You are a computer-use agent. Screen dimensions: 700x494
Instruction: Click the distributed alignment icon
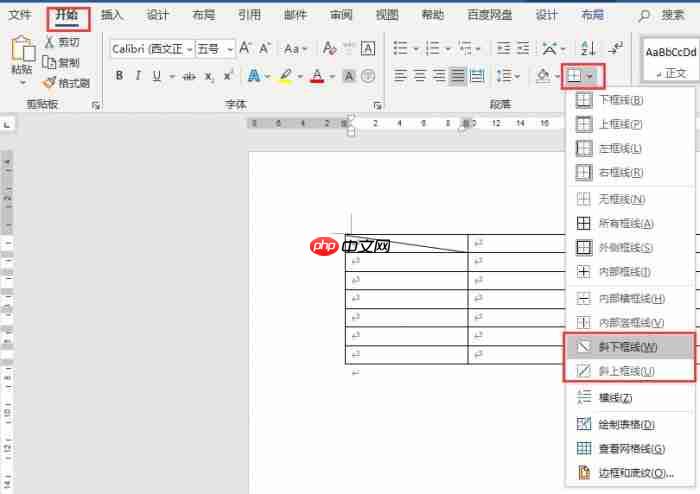click(477, 76)
